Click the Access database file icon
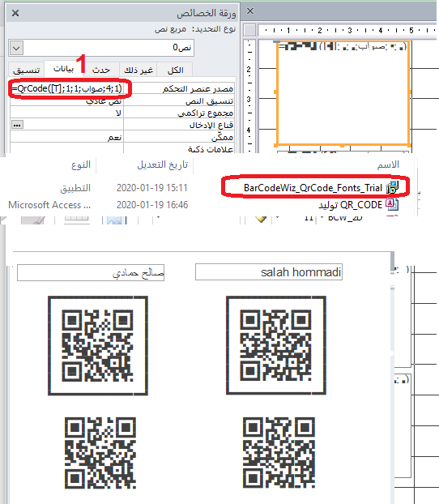Image resolution: width=439 pixels, height=504 pixels. (x=392, y=204)
